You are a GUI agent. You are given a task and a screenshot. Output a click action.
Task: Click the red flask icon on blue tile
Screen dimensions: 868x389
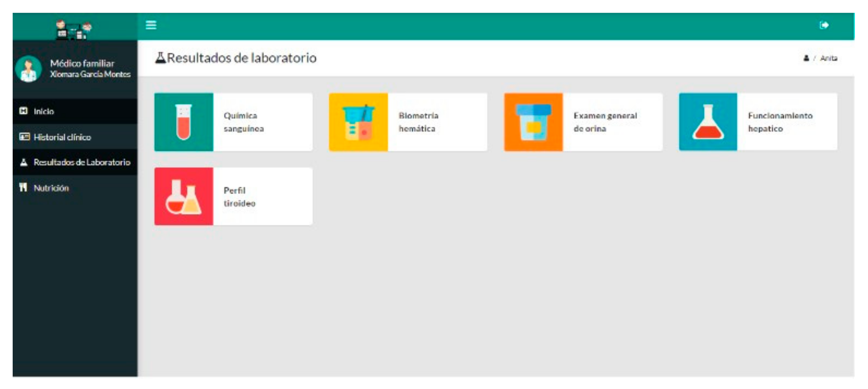coord(708,122)
